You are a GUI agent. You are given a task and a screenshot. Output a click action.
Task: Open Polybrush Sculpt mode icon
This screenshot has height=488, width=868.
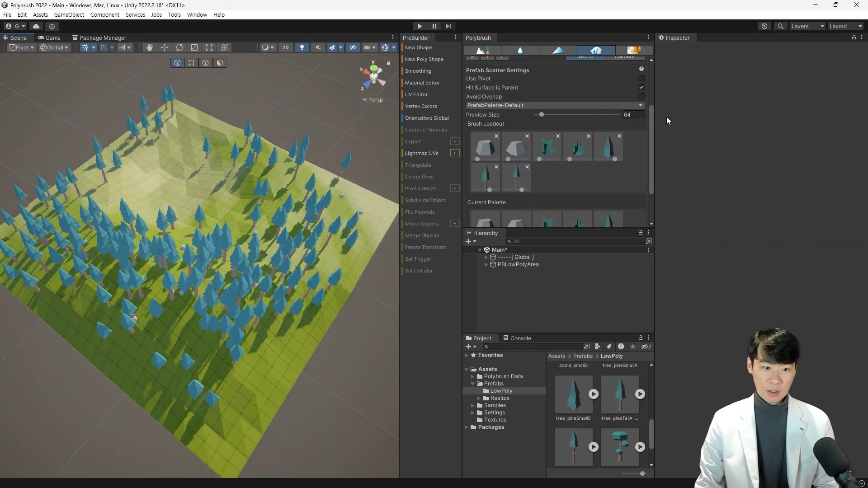(x=483, y=50)
